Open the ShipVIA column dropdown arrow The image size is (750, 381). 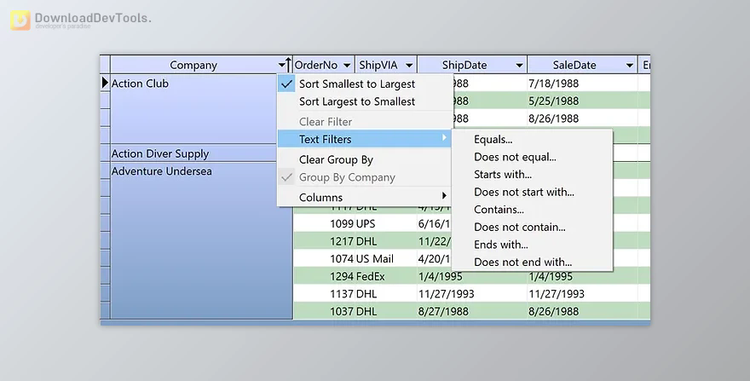coord(409,65)
